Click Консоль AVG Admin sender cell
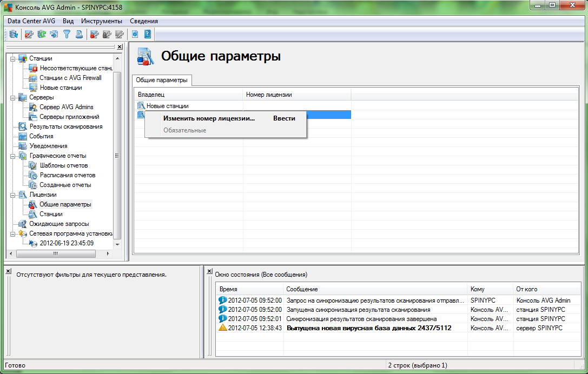Viewport: 588px width, 374px height. [x=544, y=300]
